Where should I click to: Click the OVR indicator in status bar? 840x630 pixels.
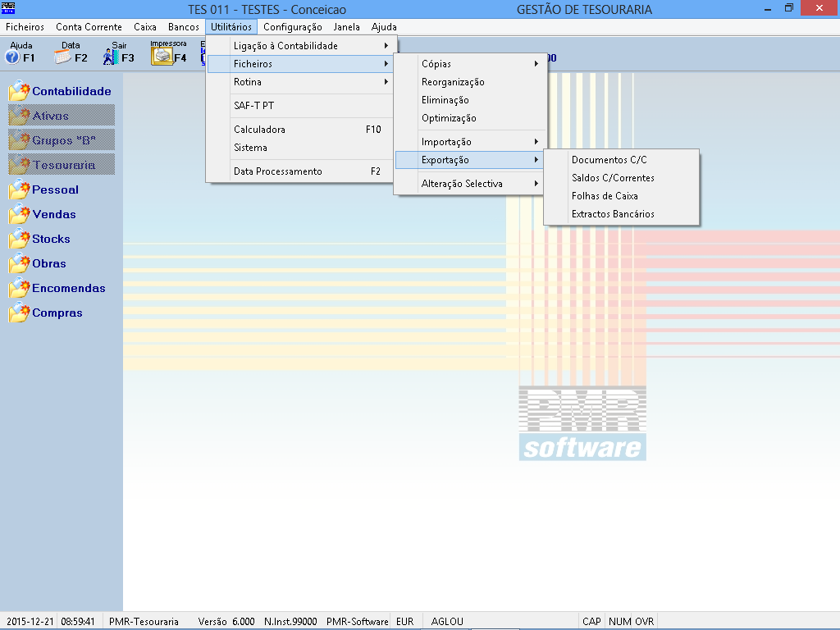645,622
